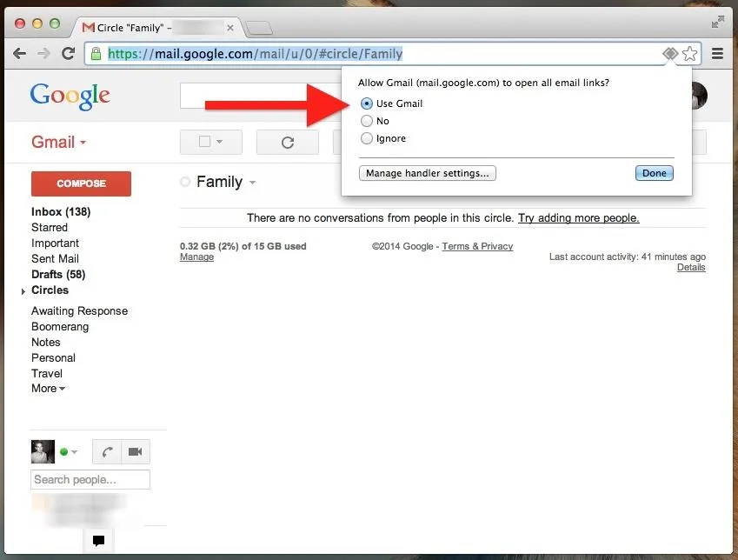Bookmark the page with the star icon
This screenshot has height=560, width=738.
pyautogui.click(x=689, y=54)
